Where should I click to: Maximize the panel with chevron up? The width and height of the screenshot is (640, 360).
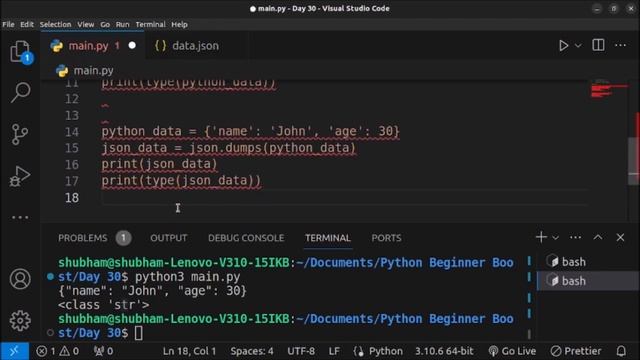click(x=598, y=237)
